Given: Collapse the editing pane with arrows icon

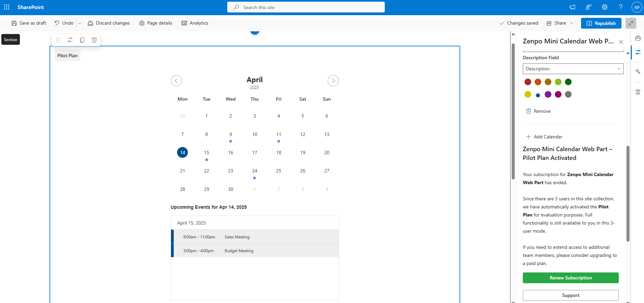Looking at the screenshot, I should (631, 23).
